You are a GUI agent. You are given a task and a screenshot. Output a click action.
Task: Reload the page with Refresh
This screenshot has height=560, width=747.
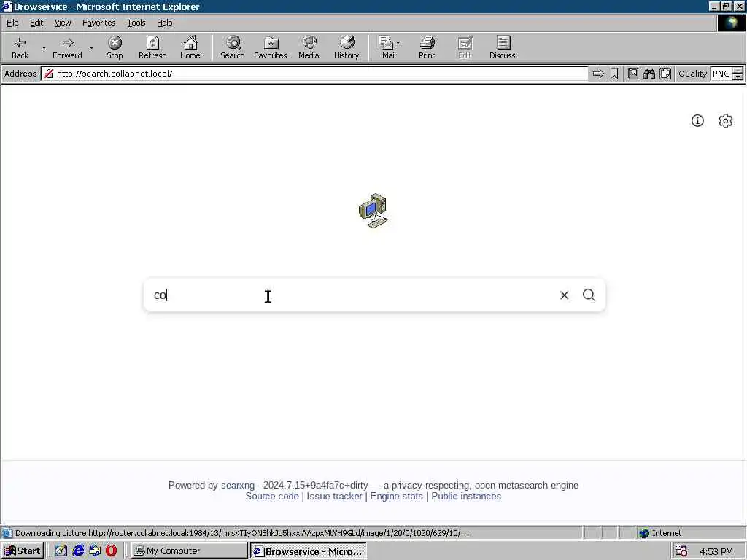(x=152, y=47)
